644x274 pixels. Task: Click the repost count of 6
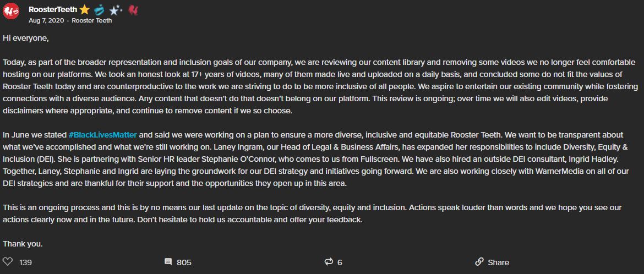340,262
